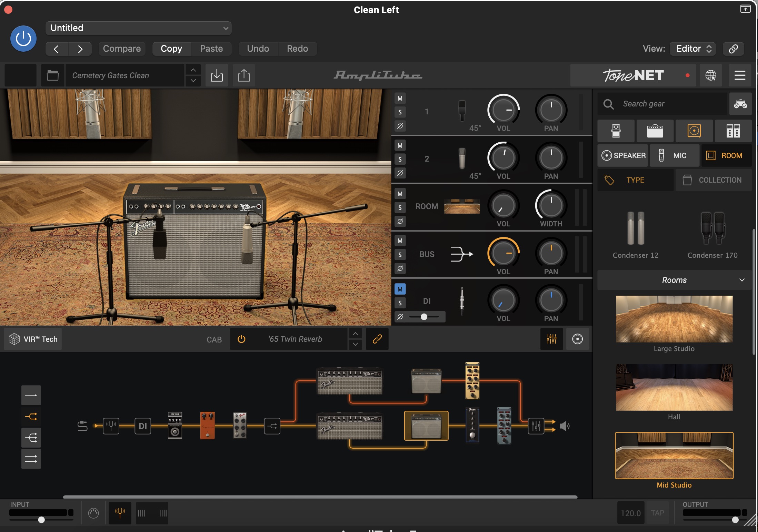Invert phase on mic channel 1
The image size is (758, 532).
click(x=400, y=126)
